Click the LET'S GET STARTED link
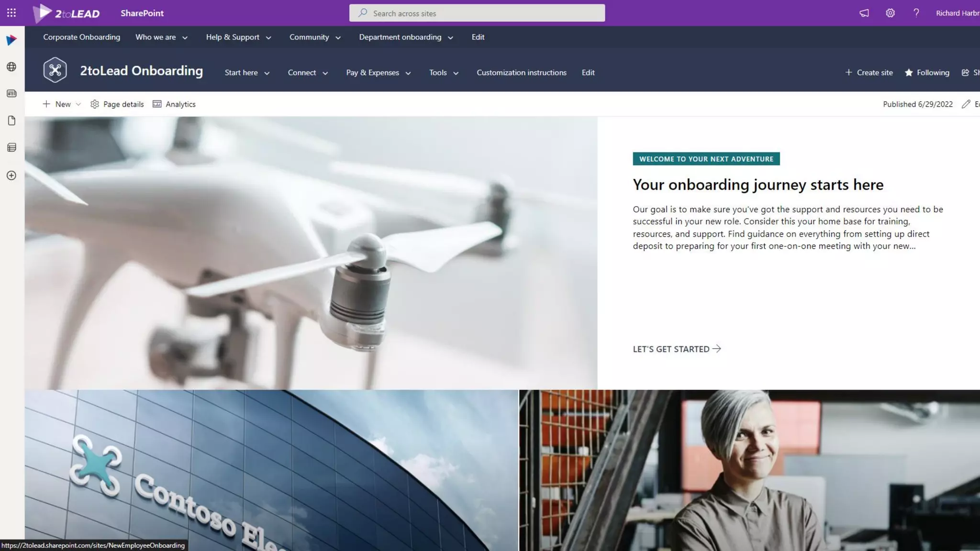The height and width of the screenshot is (551, 980). (x=676, y=349)
